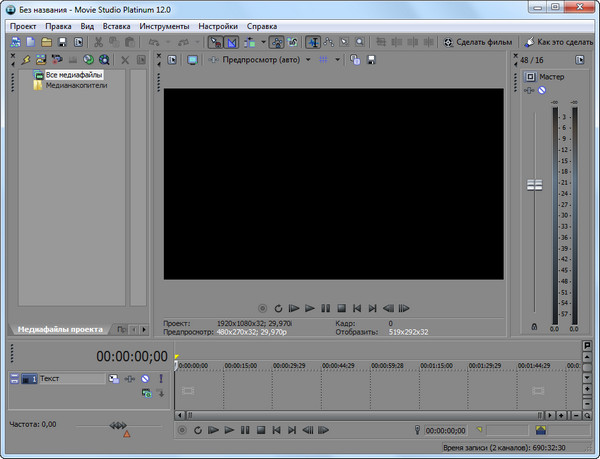Click Pause in the timeline transport bar

pyautogui.click(x=244, y=431)
